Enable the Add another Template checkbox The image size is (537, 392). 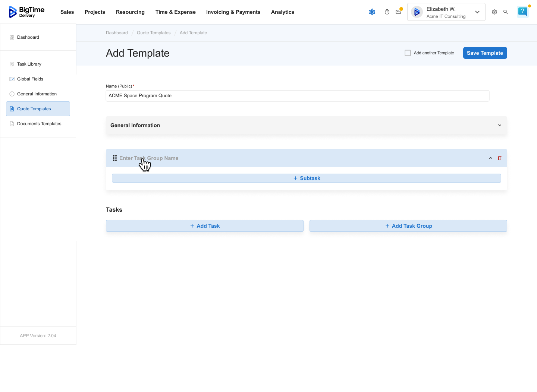tap(408, 53)
